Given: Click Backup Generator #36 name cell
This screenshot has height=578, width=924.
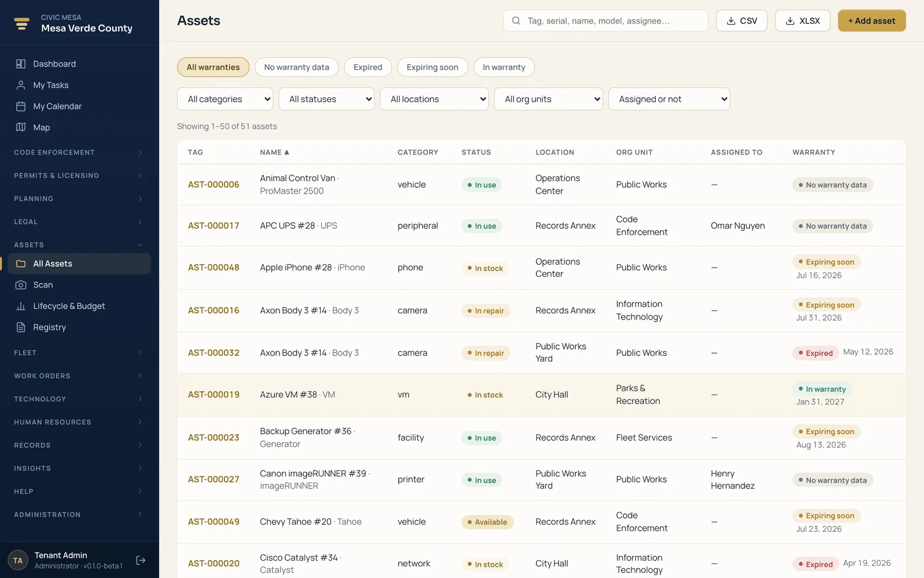Looking at the screenshot, I should click(307, 438).
